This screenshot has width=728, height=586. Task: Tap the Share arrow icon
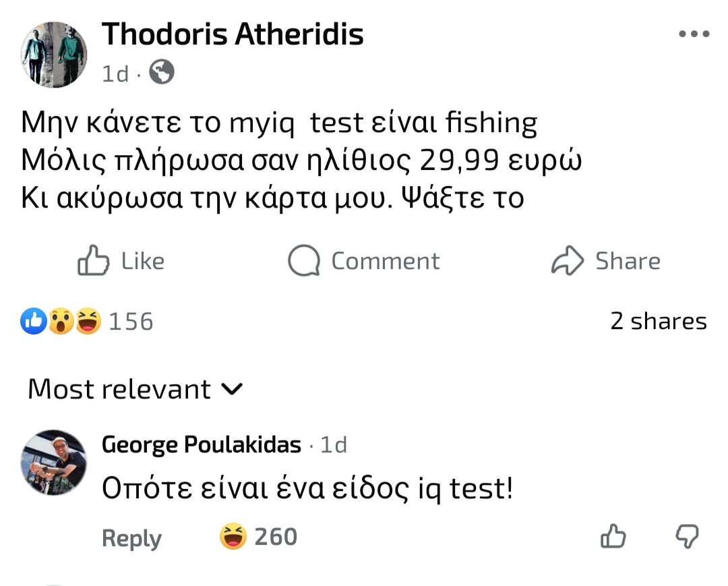[568, 261]
